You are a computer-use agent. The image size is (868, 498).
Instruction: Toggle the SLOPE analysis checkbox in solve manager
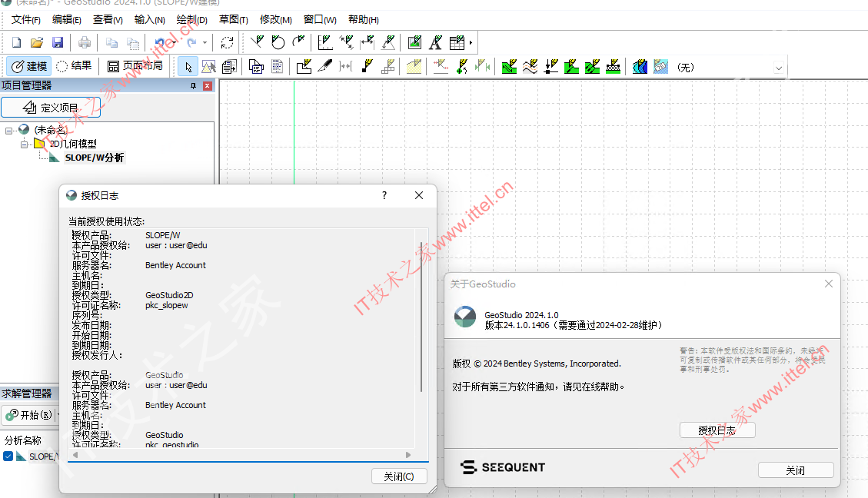8,456
